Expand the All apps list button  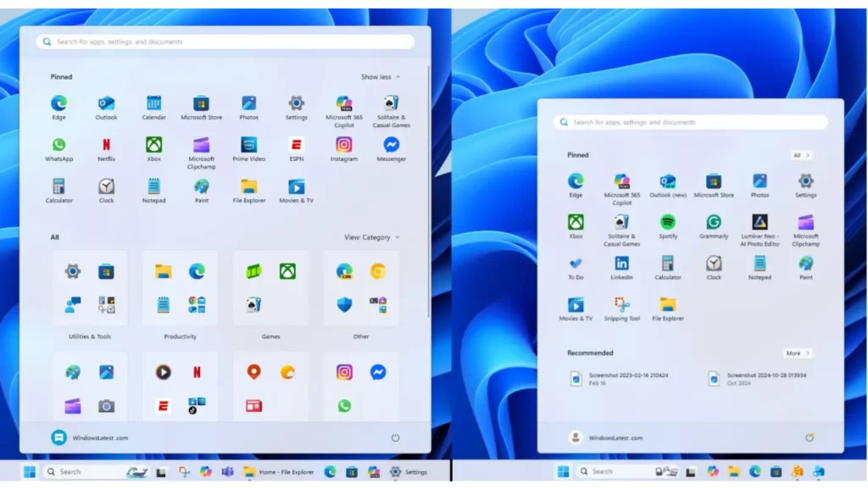(801, 156)
